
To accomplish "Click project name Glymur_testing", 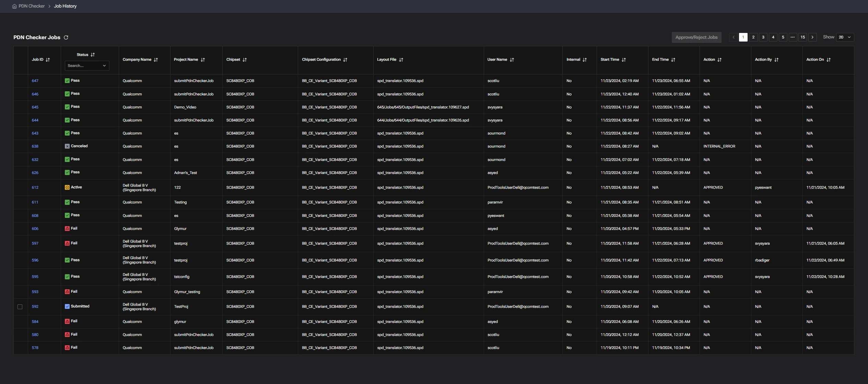I will 187,292.
